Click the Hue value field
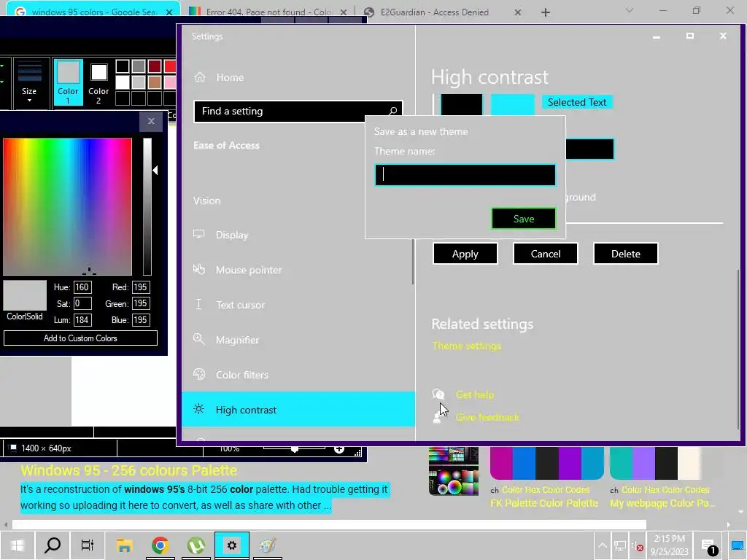The image size is (747, 560). (x=82, y=287)
